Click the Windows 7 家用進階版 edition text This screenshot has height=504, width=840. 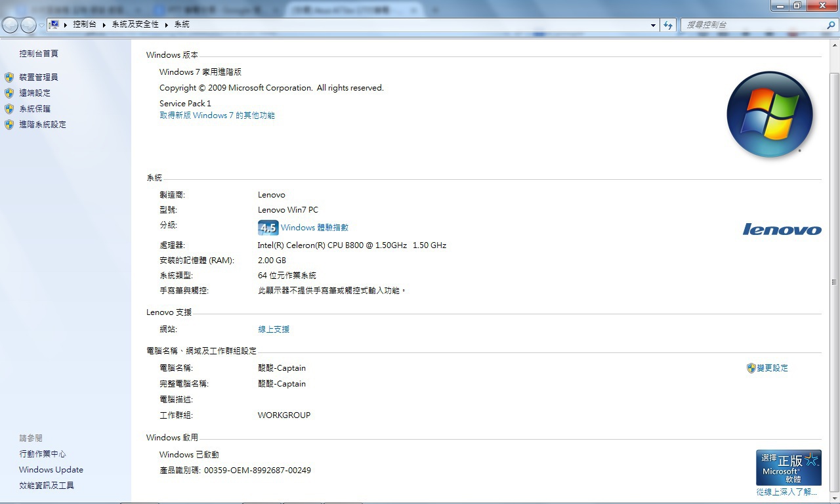pos(200,72)
